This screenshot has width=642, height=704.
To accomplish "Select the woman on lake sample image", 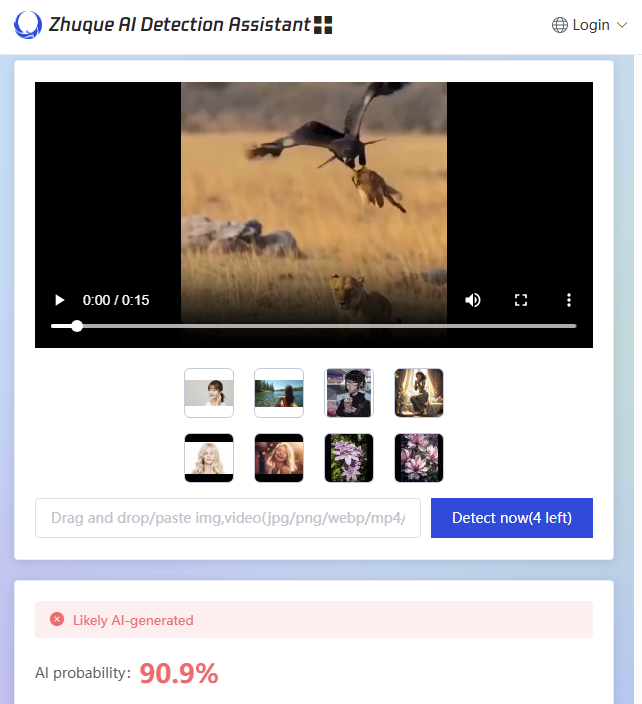I will click(x=279, y=393).
